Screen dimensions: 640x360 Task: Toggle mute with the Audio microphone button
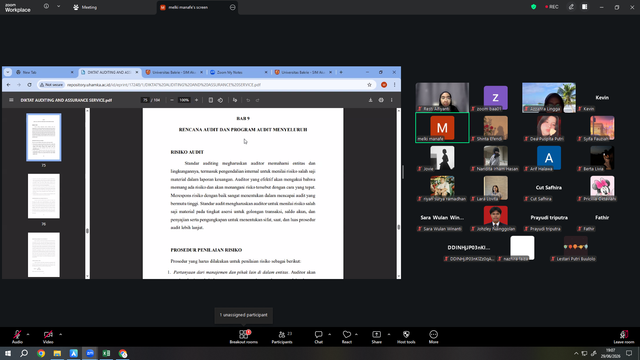17,337
